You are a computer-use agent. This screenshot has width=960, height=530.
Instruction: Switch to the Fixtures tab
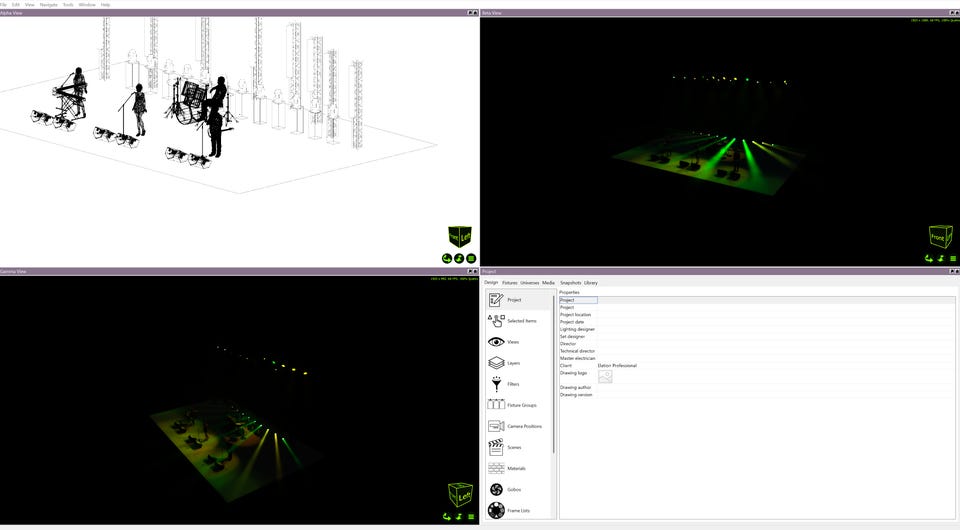[x=509, y=283]
